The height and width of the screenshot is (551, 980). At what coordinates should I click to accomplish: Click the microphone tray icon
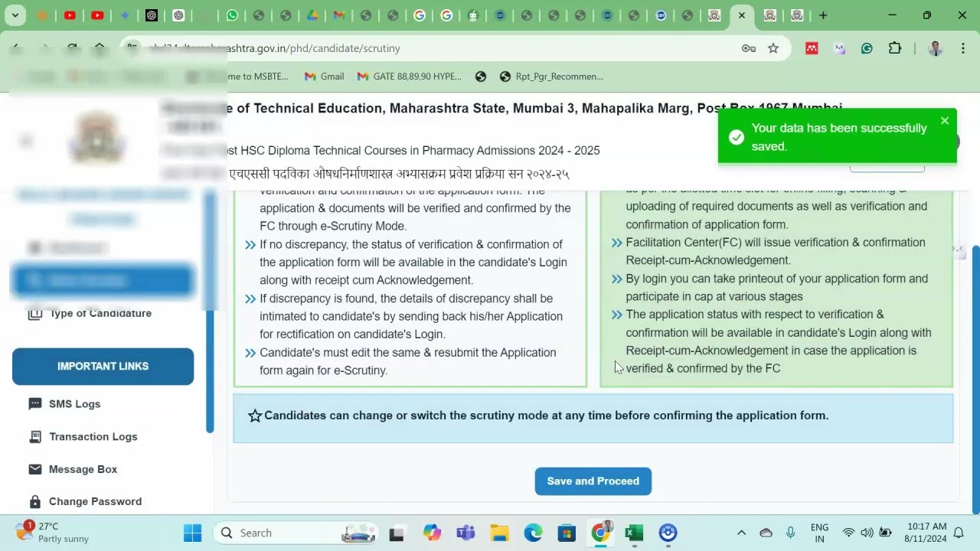pos(791,533)
